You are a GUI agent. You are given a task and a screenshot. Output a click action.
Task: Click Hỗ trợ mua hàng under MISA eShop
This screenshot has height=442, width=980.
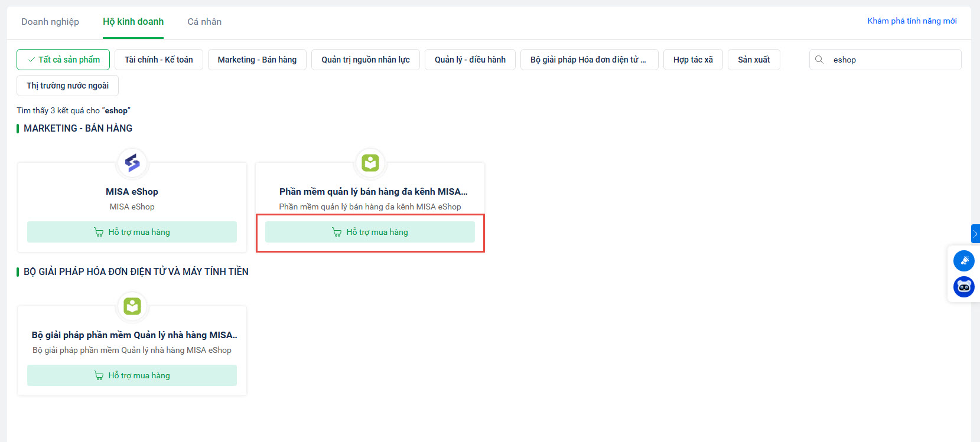pos(132,232)
